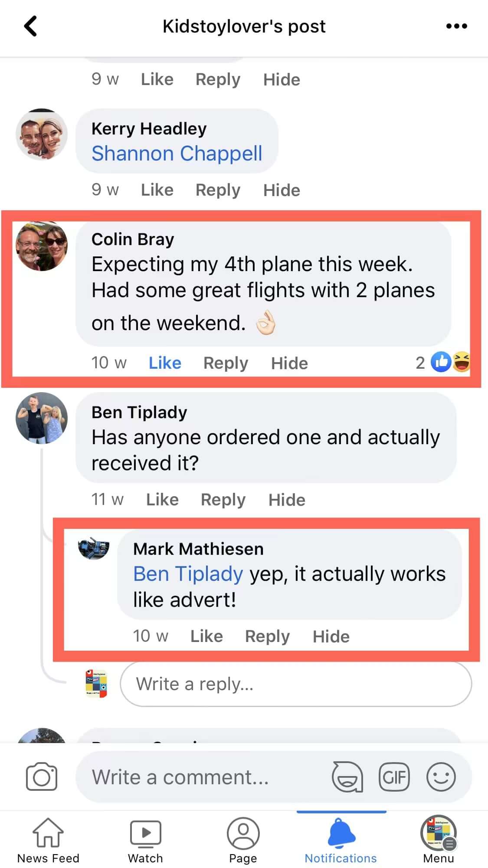Open the sticker picker icon
Image resolution: width=488 pixels, height=868 pixels.
pyautogui.click(x=347, y=776)
